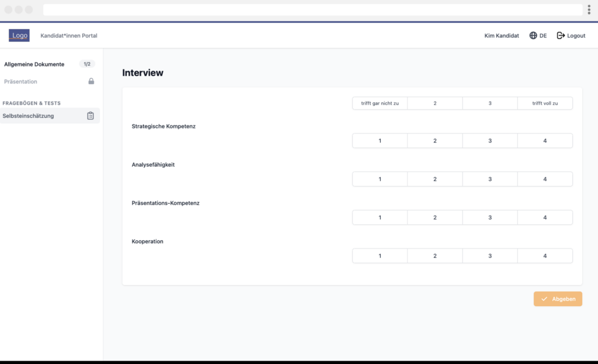Choose rating 2 for Kooperation
Viewport: 598px width, 364px height.
[x=435, y=256]
